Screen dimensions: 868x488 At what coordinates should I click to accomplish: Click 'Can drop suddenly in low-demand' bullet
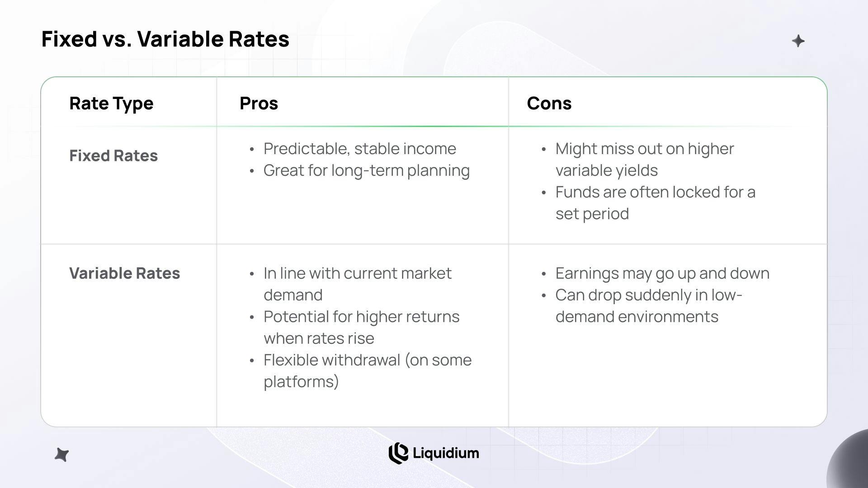(x=649, y=306)
